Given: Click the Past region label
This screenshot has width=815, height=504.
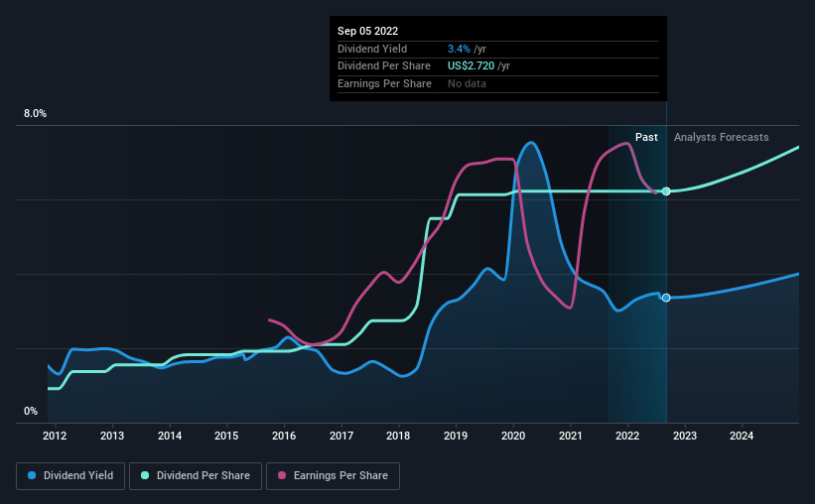Looking at the screenshot, I should click(x=646, y=137).
